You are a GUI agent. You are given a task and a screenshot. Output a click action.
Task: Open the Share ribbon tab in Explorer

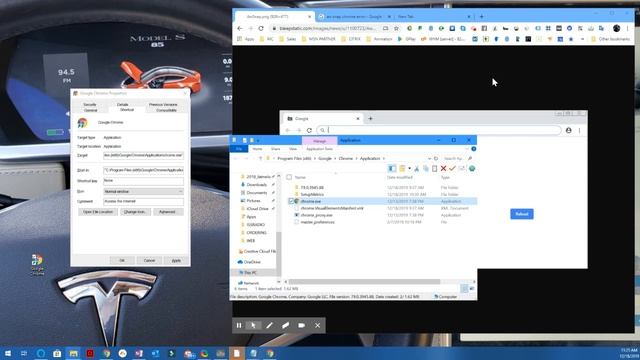coord(276,149)
